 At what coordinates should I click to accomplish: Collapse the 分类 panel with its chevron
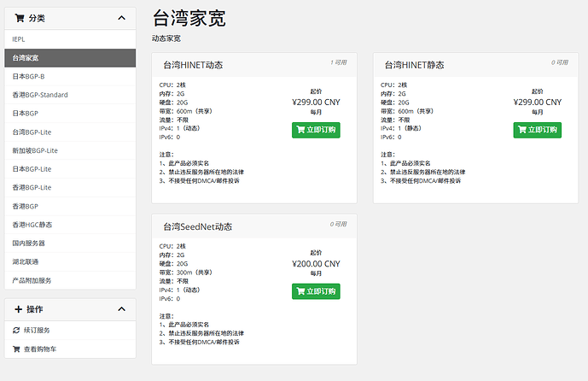tap(121, 18)
